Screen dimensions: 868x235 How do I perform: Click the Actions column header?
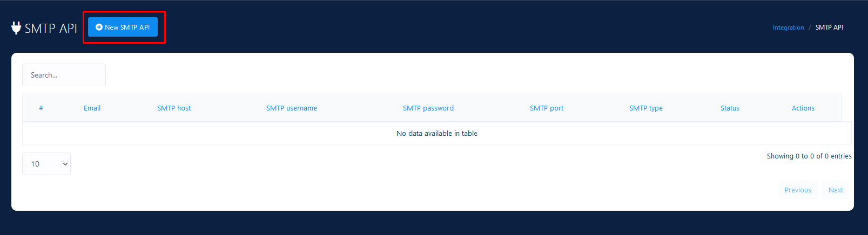coord(803,108)
